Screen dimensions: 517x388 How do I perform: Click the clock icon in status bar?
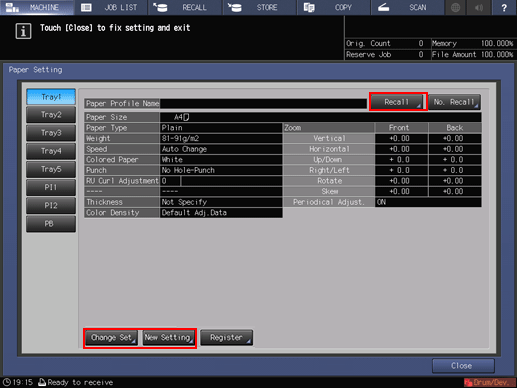(7, 382)
